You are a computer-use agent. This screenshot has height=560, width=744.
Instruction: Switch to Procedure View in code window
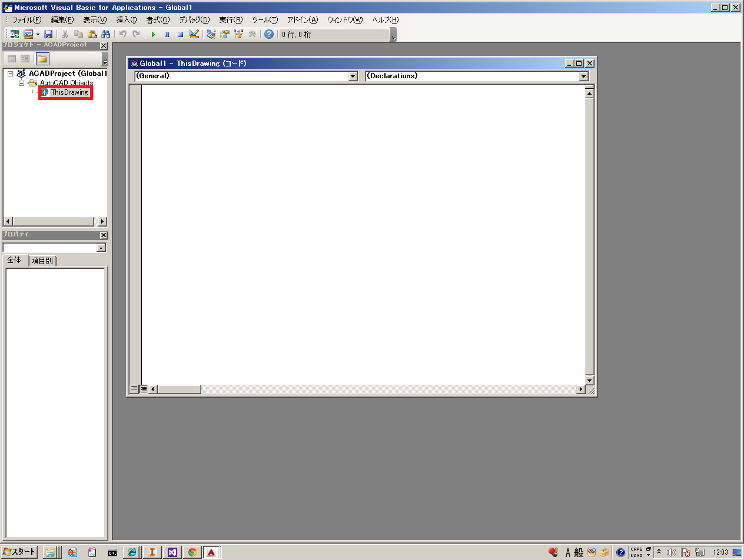(134, 389)
